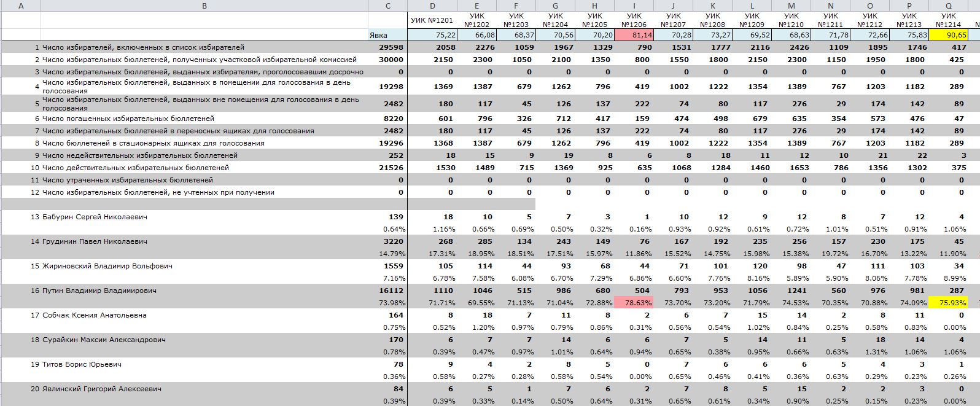Click candidate name Путин Владимир Владимирович

pos(99,291)
